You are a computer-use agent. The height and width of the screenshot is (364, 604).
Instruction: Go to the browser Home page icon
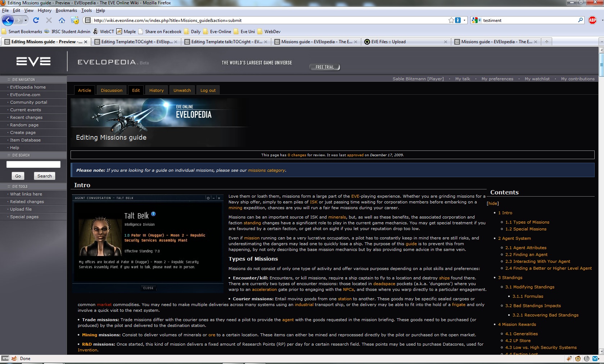tap(62, 20)
